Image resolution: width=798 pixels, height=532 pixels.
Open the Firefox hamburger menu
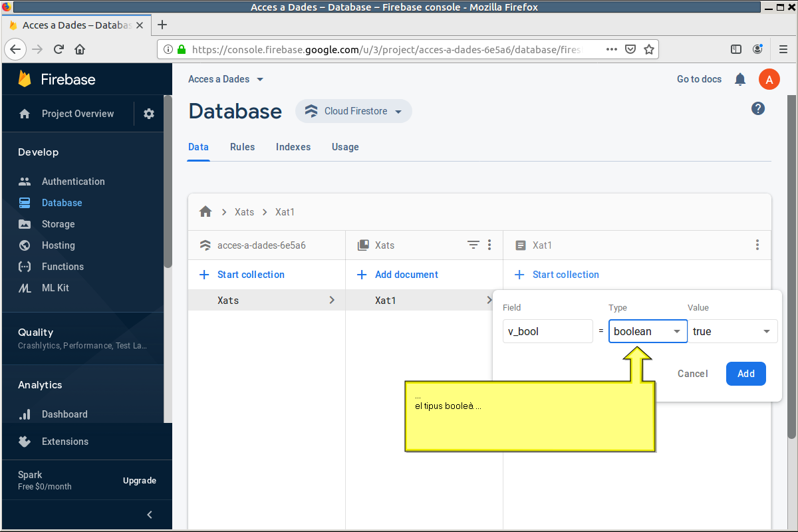(783, 49)
